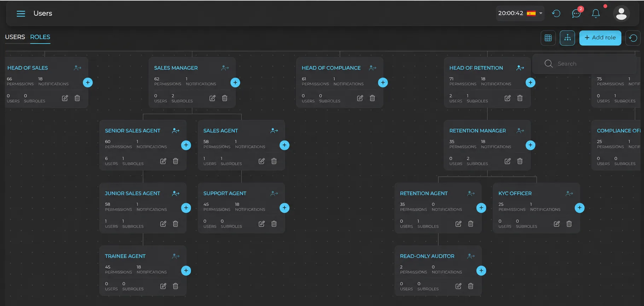Delete the Retention Manager role
Viewport: 644px width, 306px height.
click(520, 161)
